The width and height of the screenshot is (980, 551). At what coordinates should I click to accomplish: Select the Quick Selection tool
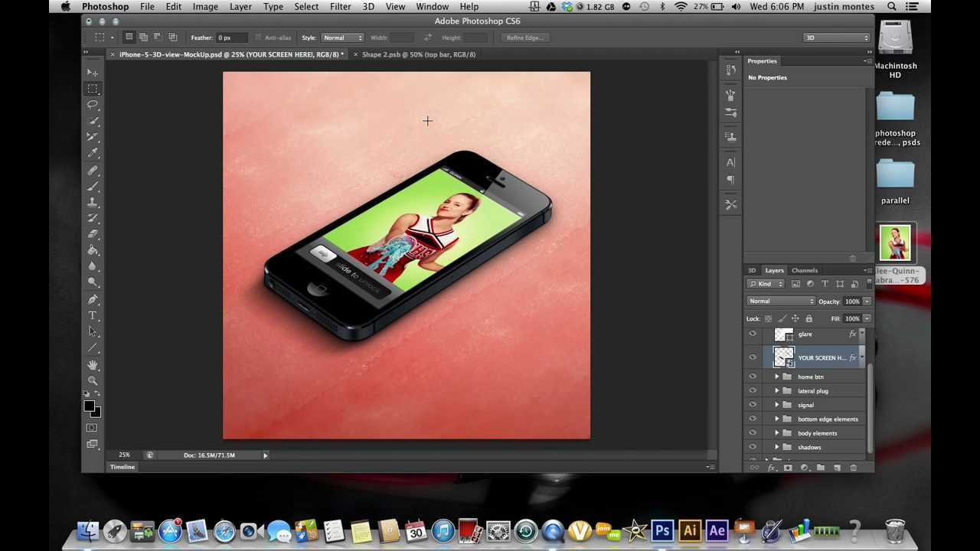pos(93,121)
